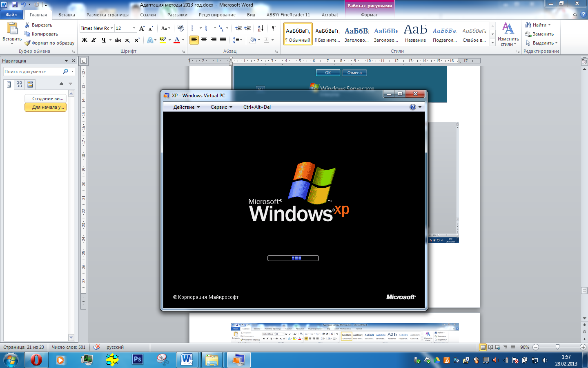Image resolution: width=588 pixels, height=368 pixels.
Task: Switch to the Формат picture tools tab
Action: click(x=370, y=15)
